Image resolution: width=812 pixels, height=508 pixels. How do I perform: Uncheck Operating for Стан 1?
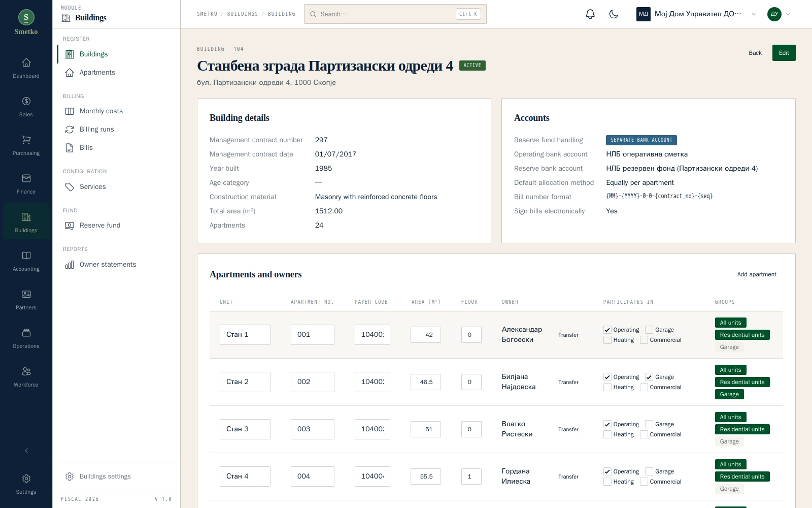pos(607,330)
